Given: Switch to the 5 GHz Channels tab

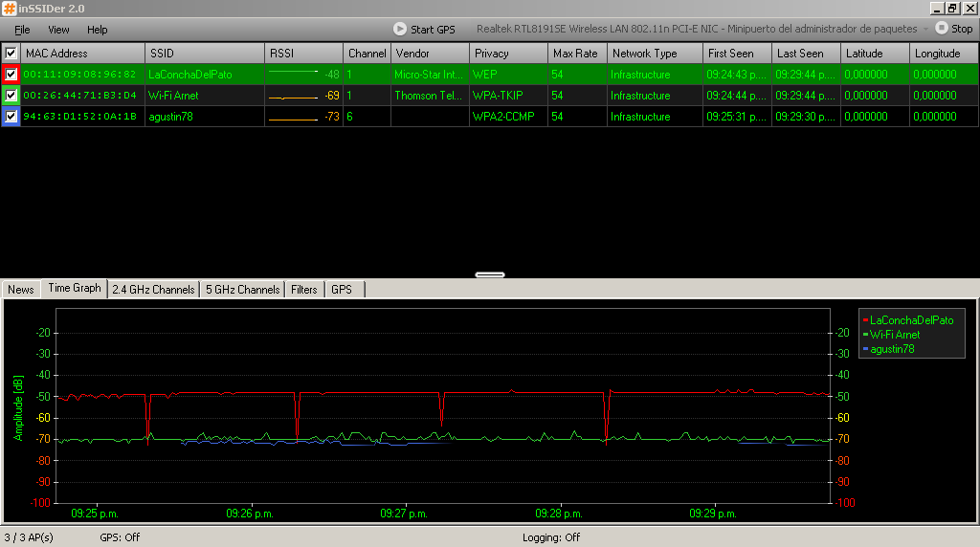Looking at the screenshot, I should pyautogui.click(x=243, y=289).
